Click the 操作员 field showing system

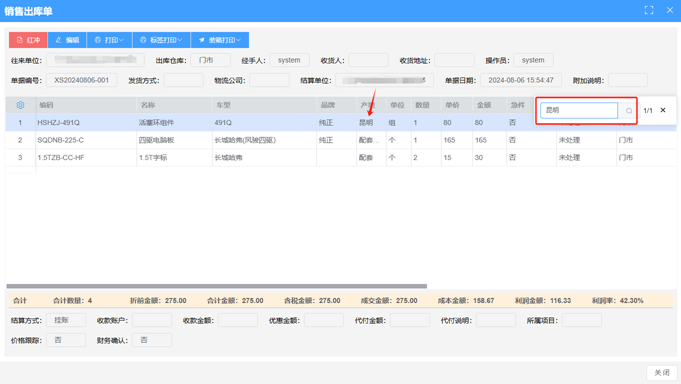[533, 60]
